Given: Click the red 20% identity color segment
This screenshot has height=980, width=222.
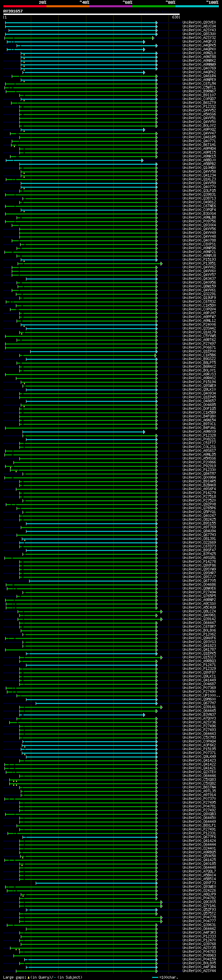Looking at the screenshot, I should (25, 6).
